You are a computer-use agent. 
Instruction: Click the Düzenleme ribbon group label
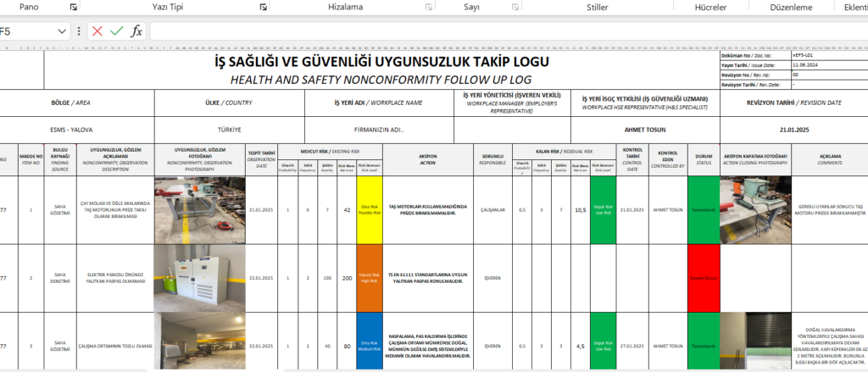pos(791,7)
